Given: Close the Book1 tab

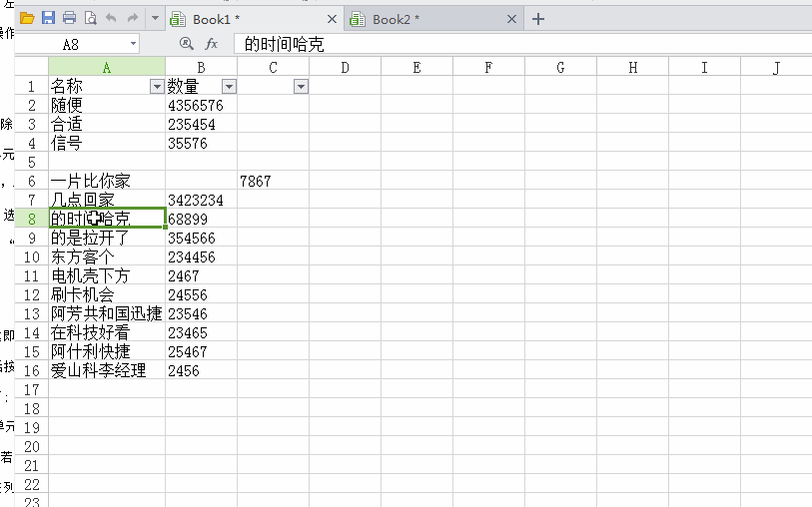Looking at the screenshot, I should point(332,20).
